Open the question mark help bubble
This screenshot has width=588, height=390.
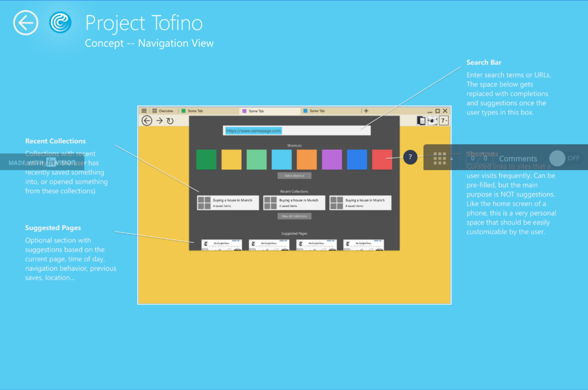[x=410, y=157]
